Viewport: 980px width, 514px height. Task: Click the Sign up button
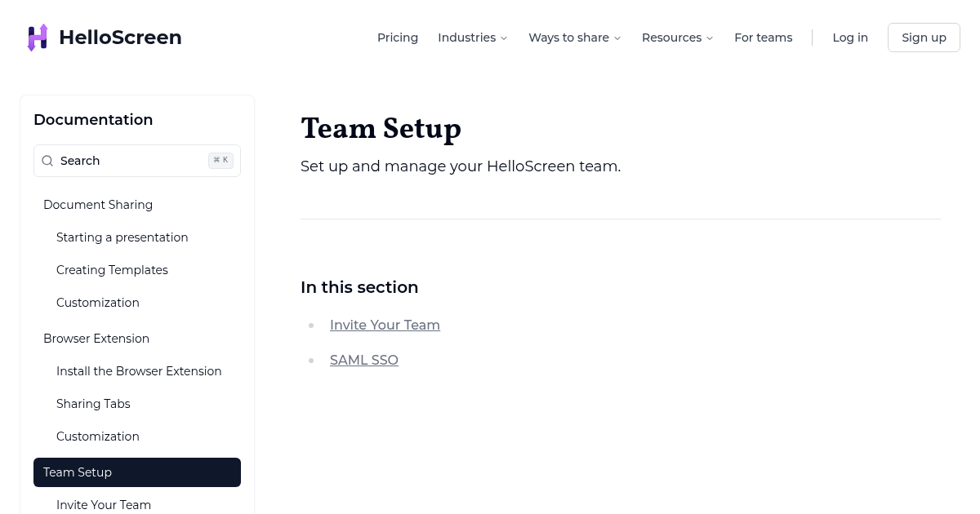[x=924, y=38]
